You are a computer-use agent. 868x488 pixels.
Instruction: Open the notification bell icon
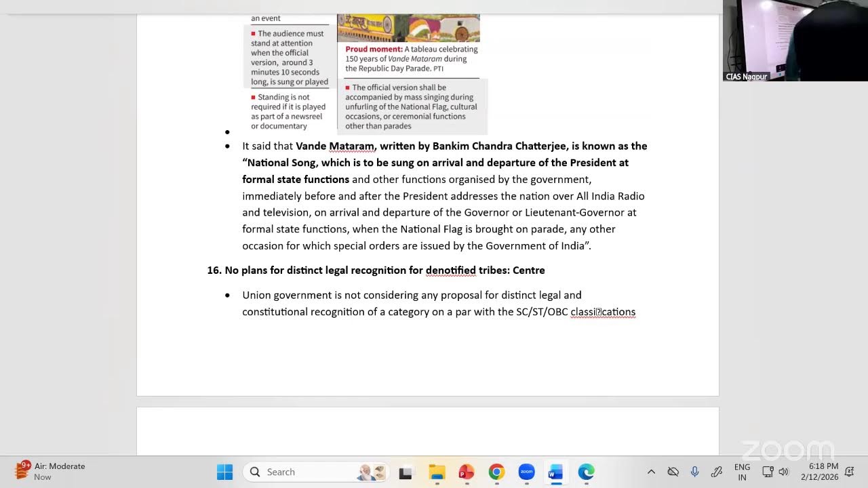point(849,472)
